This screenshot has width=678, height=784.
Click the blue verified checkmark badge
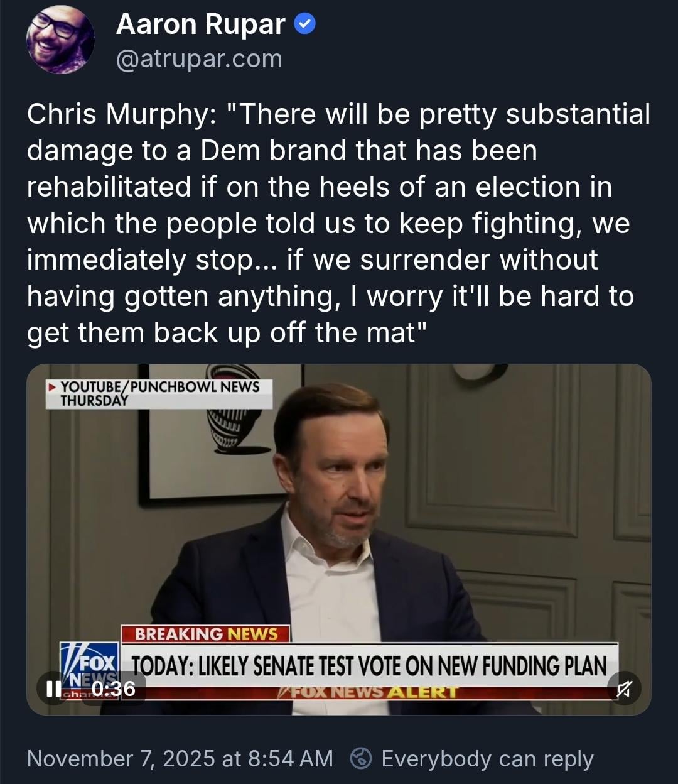pos(304,24)
